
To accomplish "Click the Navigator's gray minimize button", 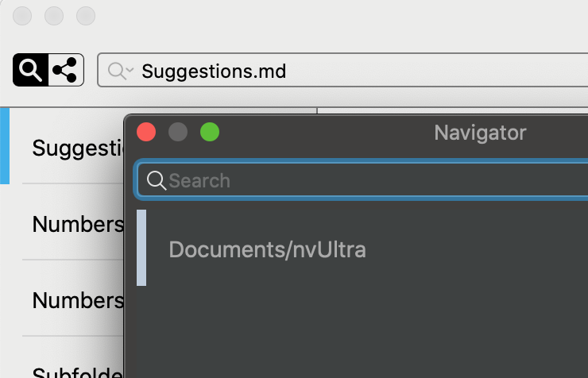I will (x=178, y=132).
